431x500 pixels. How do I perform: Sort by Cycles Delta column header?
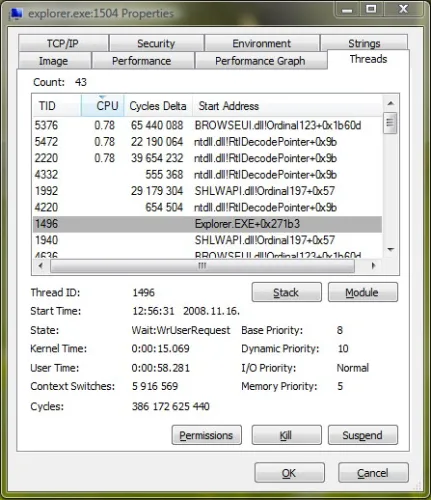158,106
